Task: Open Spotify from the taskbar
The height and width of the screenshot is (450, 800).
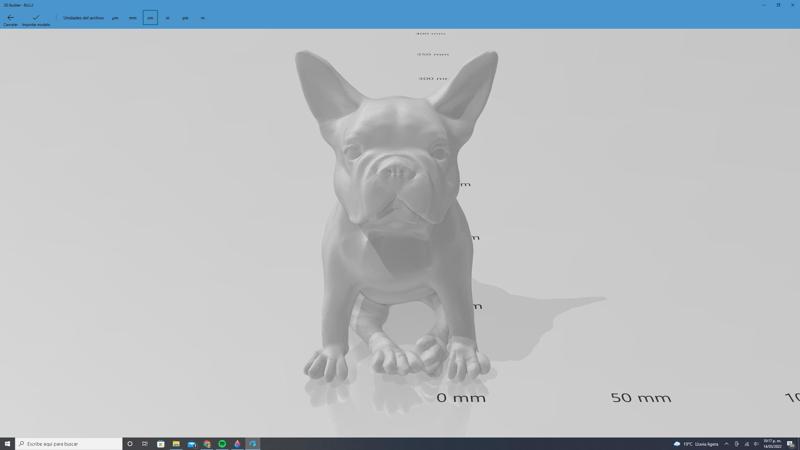Action: click(x=222, y=444)
